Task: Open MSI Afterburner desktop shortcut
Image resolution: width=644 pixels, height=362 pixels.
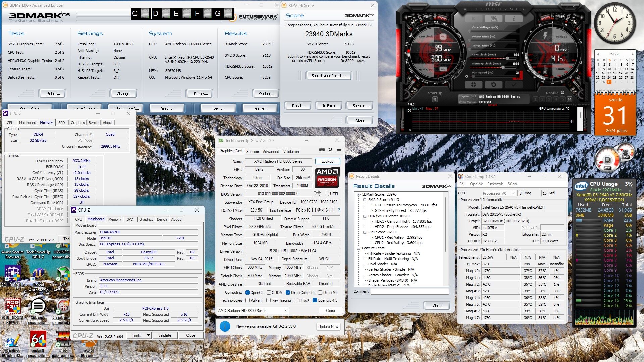Action: click(62, 280)
